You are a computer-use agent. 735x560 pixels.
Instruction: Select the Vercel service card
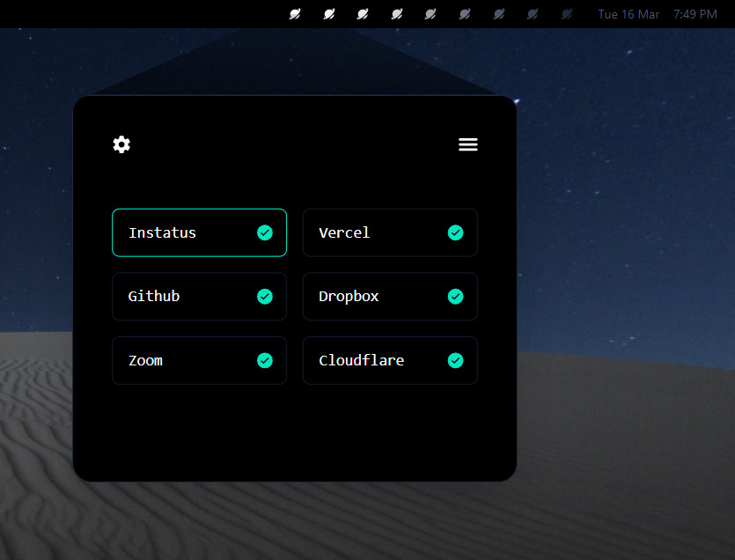(390, 232)
